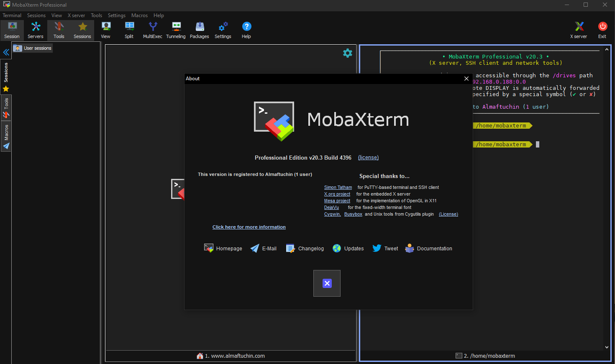Open the View toolbar icon
Screen dimensions: 615x364
pyautogui.click(x=106, y=31)
